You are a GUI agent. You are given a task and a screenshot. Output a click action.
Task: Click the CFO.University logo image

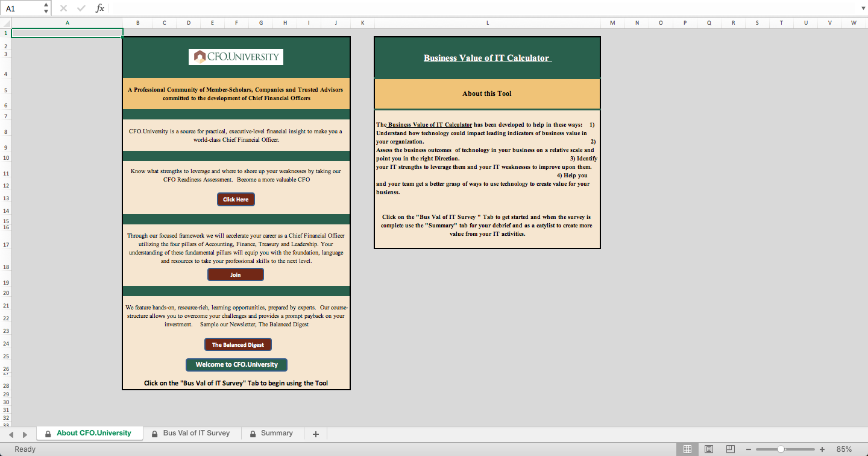tap(236, 57)
